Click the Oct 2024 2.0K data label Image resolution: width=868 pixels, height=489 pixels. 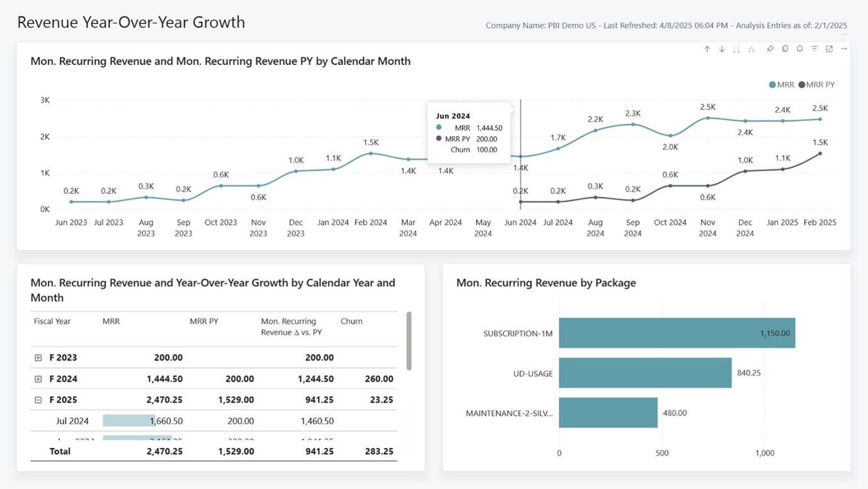[x=670, y=147]
